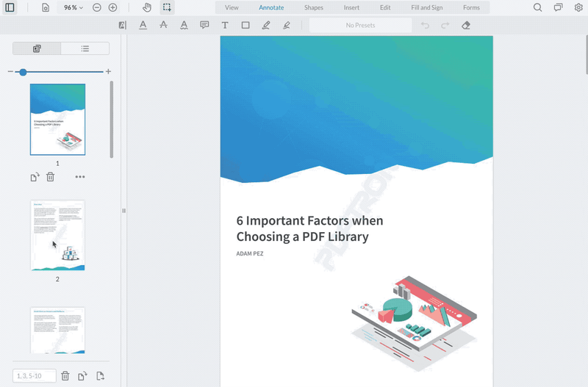
Task: Increase thumbnail size with plus
Action: 108,71
